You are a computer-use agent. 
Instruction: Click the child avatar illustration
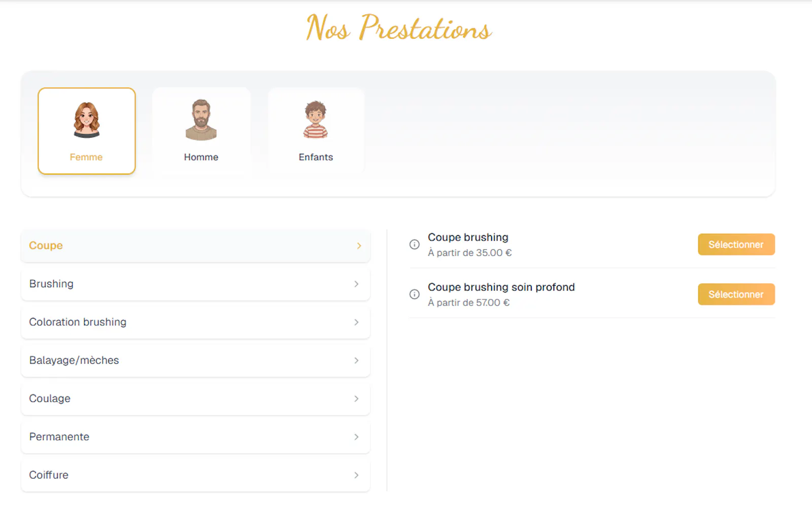pos(316,120)
